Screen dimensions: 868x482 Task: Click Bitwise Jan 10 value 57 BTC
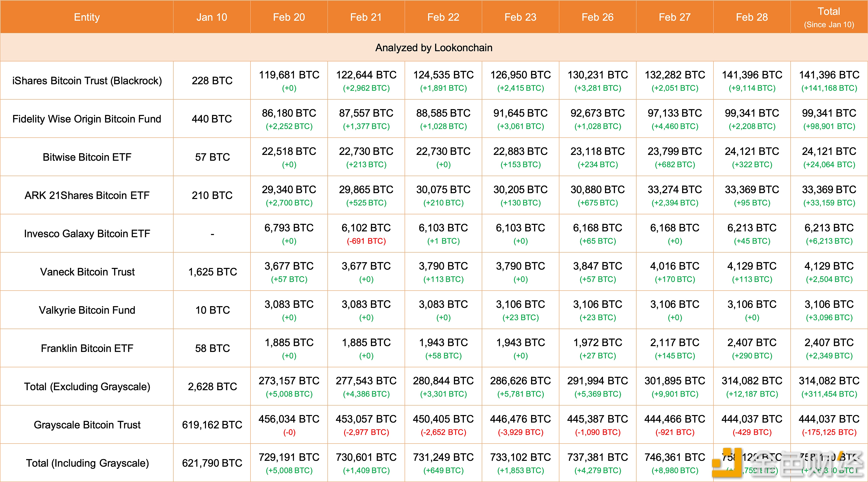click(212, 157)
